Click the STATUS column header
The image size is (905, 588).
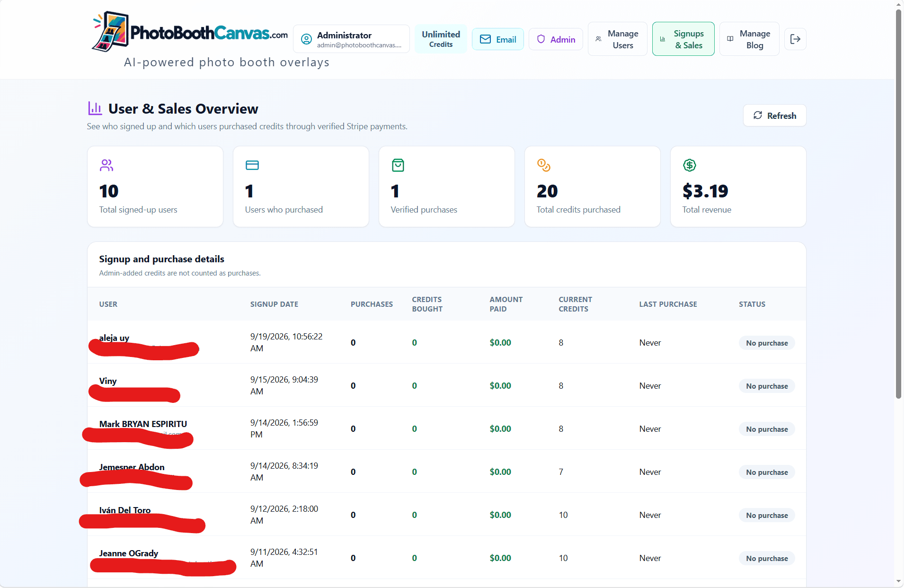click(x=752, y=304)
